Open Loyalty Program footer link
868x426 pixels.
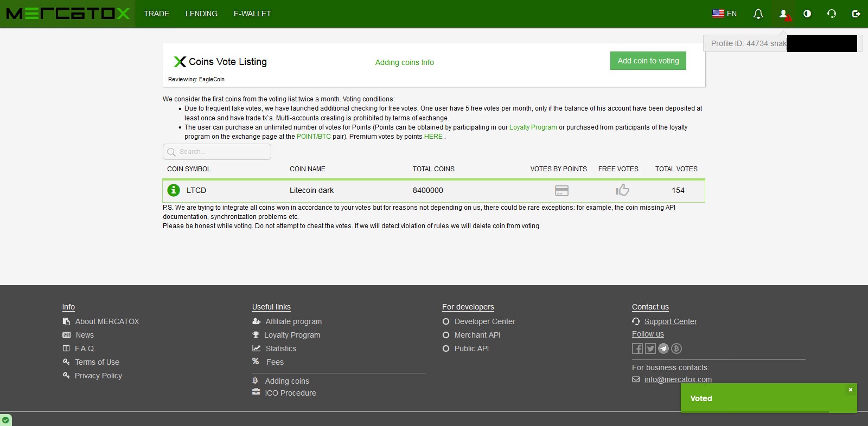click(292, 335)
